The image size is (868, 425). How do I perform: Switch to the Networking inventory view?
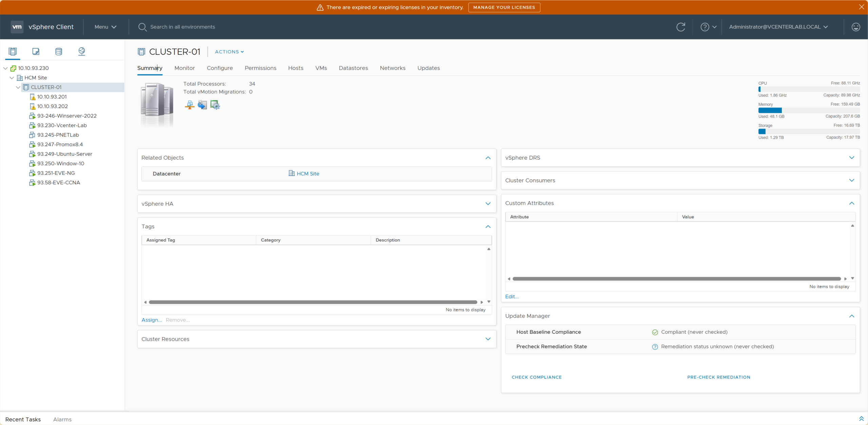(x=81, y=51)
